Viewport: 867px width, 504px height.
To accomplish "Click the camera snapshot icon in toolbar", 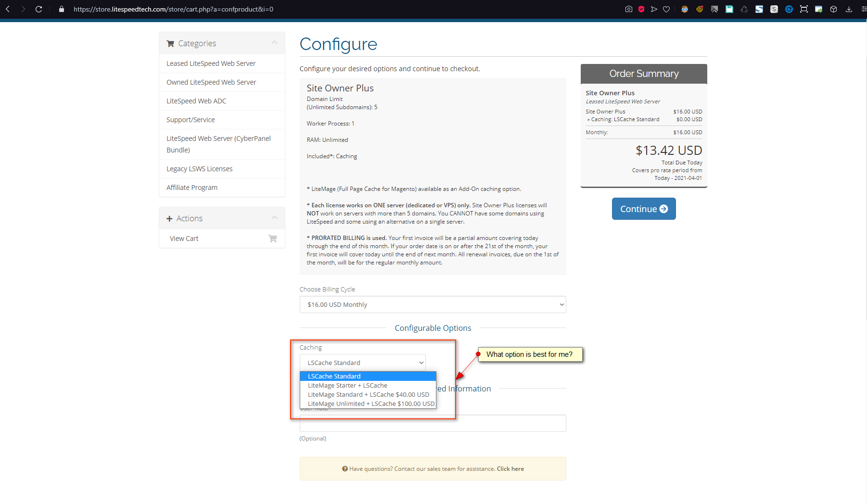I will coord(628,9).
